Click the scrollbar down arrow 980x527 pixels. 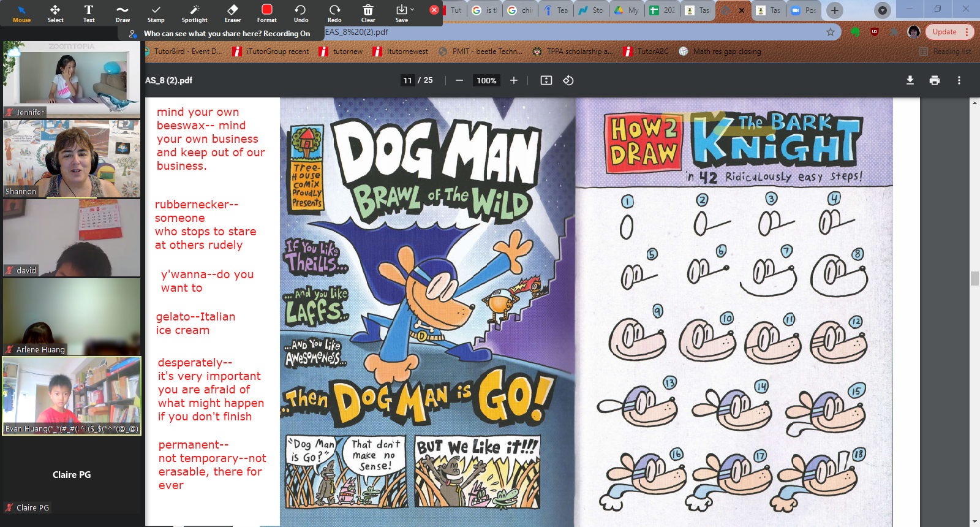(974, 522)
